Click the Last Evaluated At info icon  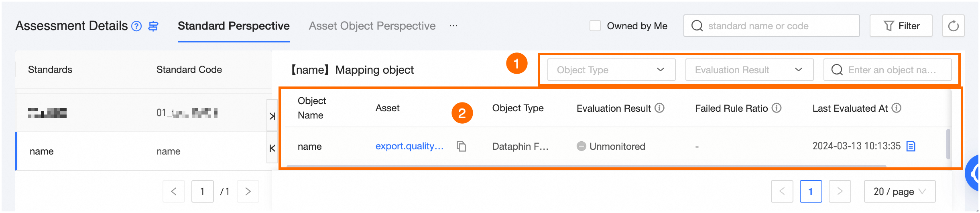897,108
